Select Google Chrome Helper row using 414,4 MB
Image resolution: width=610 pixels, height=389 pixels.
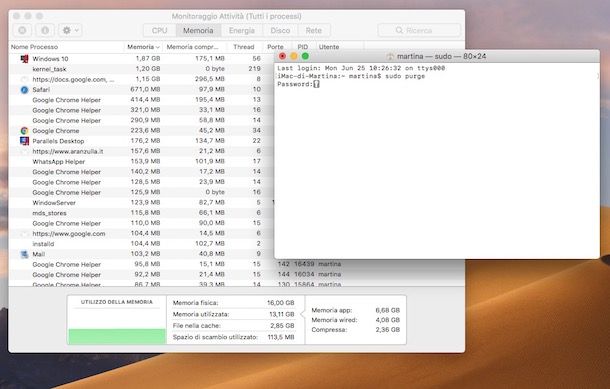click(x=142, y=100)
